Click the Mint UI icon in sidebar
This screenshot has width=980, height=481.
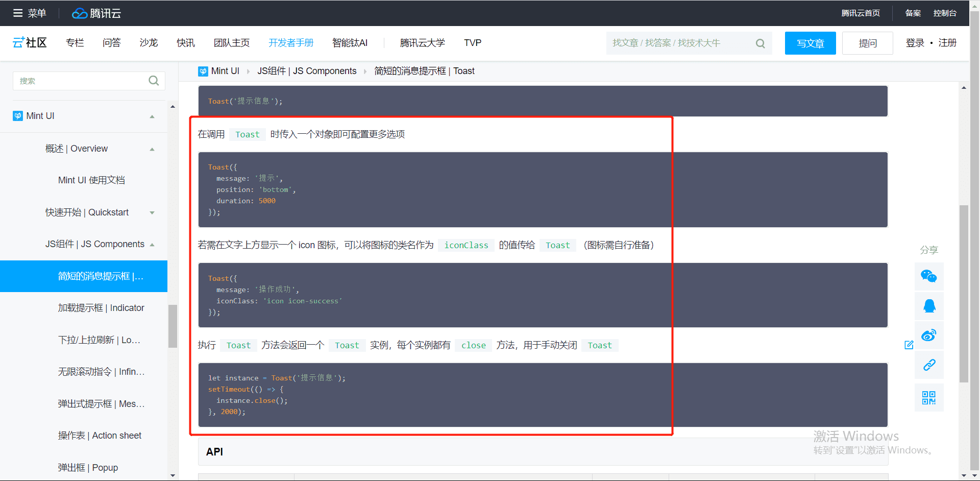coord(18,116)
